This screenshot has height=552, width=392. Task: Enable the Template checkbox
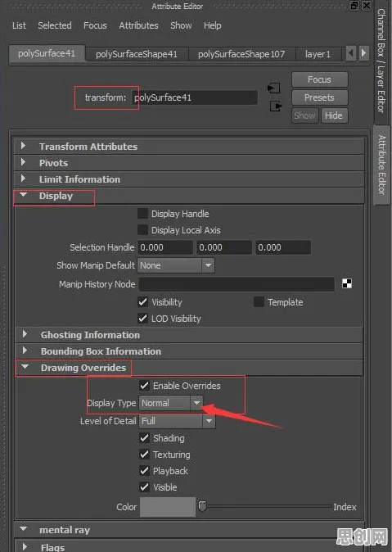tap(259, 302)
